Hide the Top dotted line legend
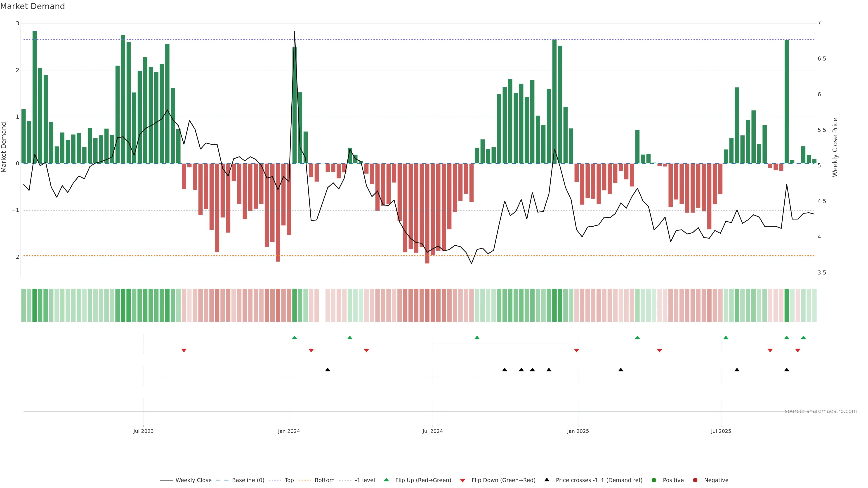This screenshot has width=868, height=488. 289,480
